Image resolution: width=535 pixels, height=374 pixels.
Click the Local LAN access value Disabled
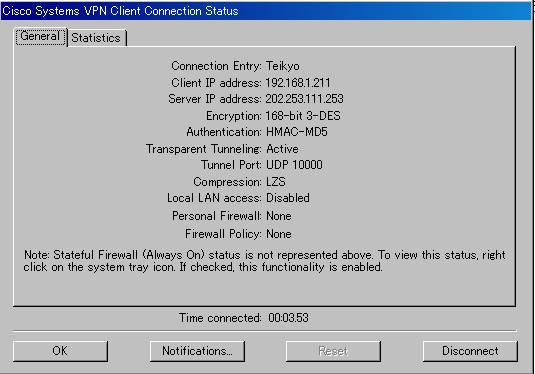point(288,198)
